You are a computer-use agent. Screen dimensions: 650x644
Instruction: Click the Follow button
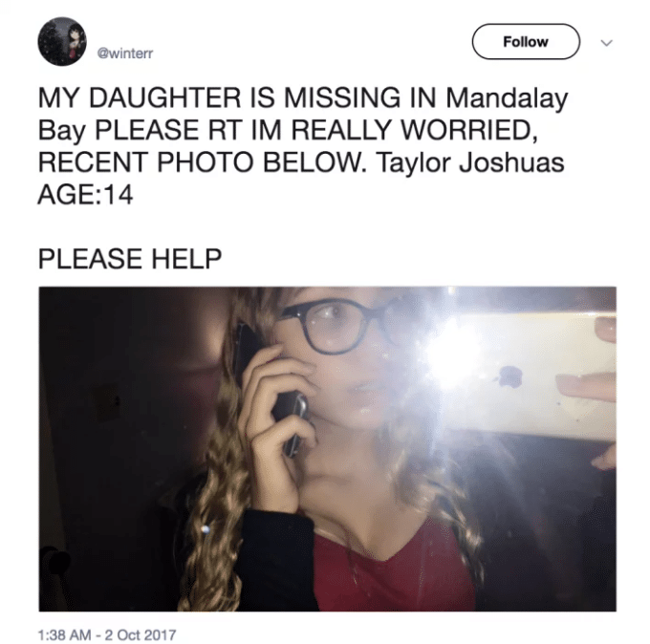point(526,41)
